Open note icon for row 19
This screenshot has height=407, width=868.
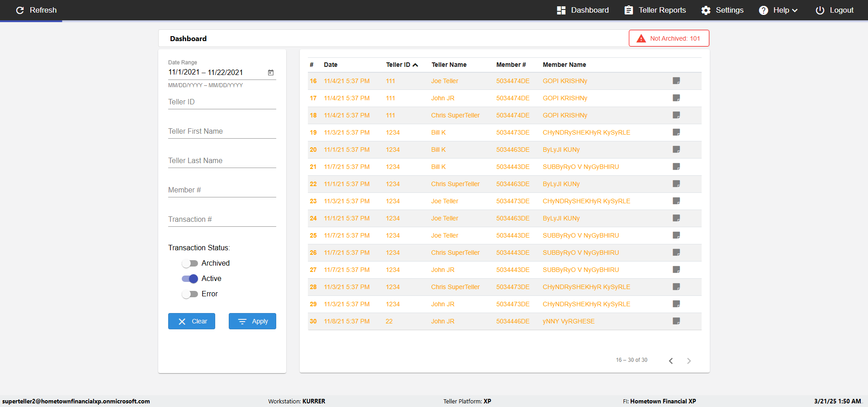676,132
